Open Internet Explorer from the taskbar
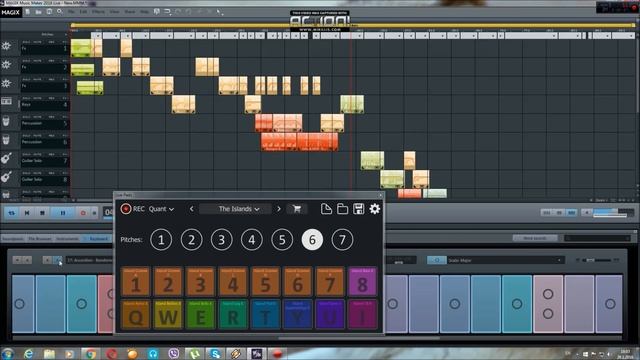Viewport: 640px width, 360px height. pyautogui.click(x=28, y=353)
